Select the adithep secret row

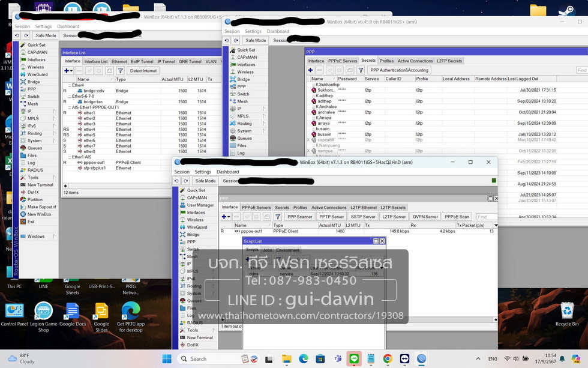(x=431, y=101)
